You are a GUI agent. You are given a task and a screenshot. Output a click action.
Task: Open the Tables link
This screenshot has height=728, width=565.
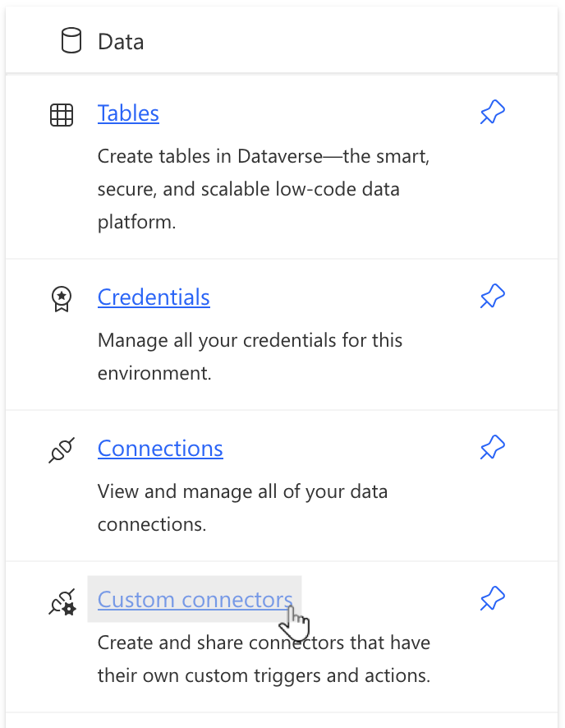(x=128, y=113)
